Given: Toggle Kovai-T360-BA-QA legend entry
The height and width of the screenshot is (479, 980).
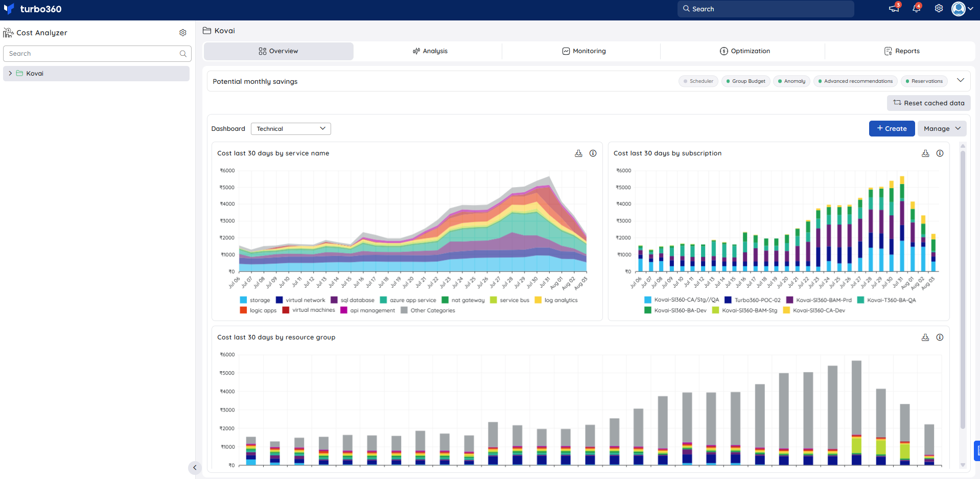Looking at the screenshot, I should [886, 300].
